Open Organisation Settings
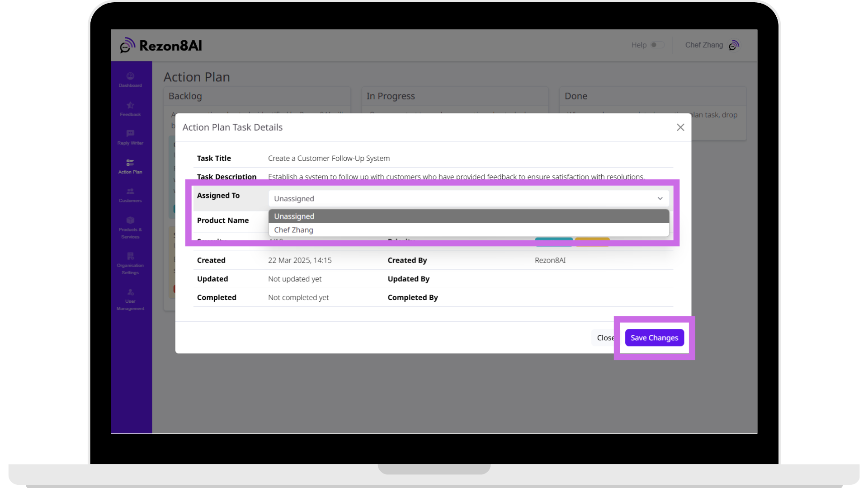868x488 pixels. click(130, 264)
